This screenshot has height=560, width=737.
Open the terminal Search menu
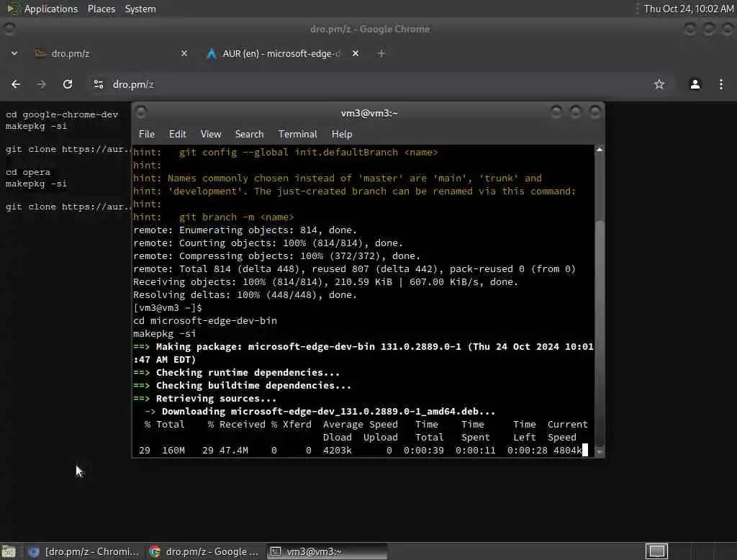pos(249,134)
